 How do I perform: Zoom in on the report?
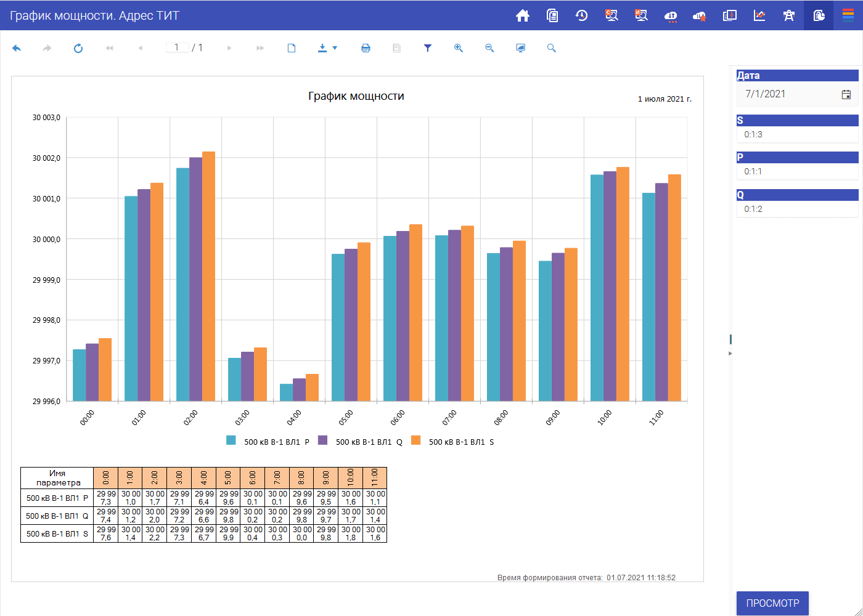pos(459,48)
